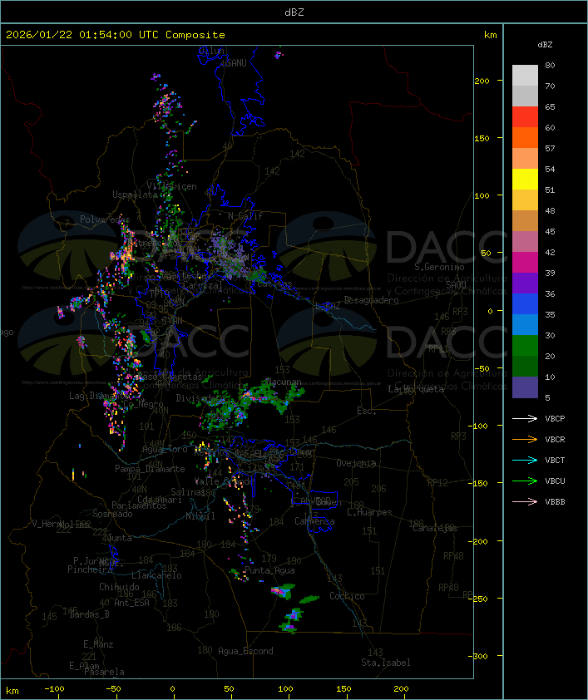Click the orange VBCR arrow icon
Image resolution: width=588 pixels, height=700 pixels.
(x=525, y=439)
